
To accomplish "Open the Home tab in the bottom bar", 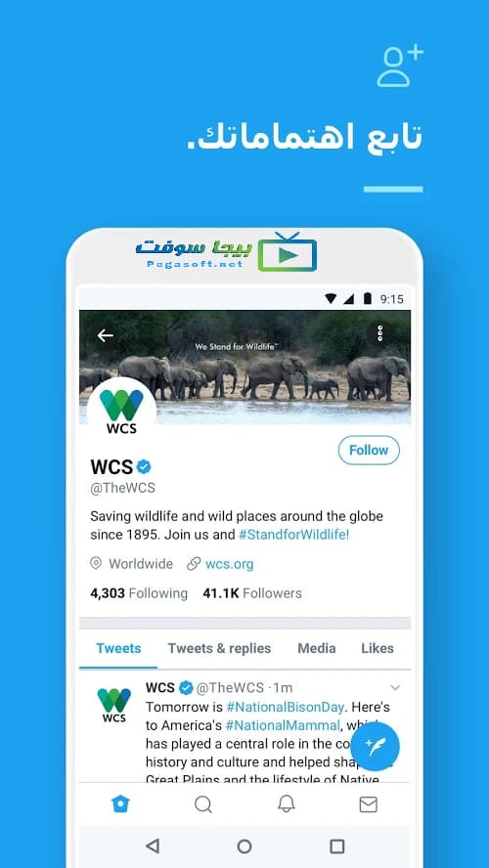I will point(120,804).
